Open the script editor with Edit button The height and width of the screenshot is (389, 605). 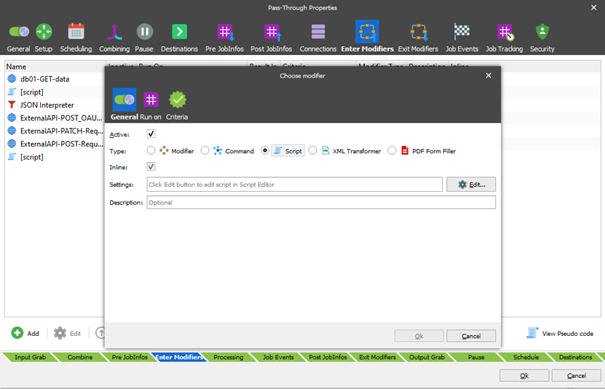[x=471, y=184]
